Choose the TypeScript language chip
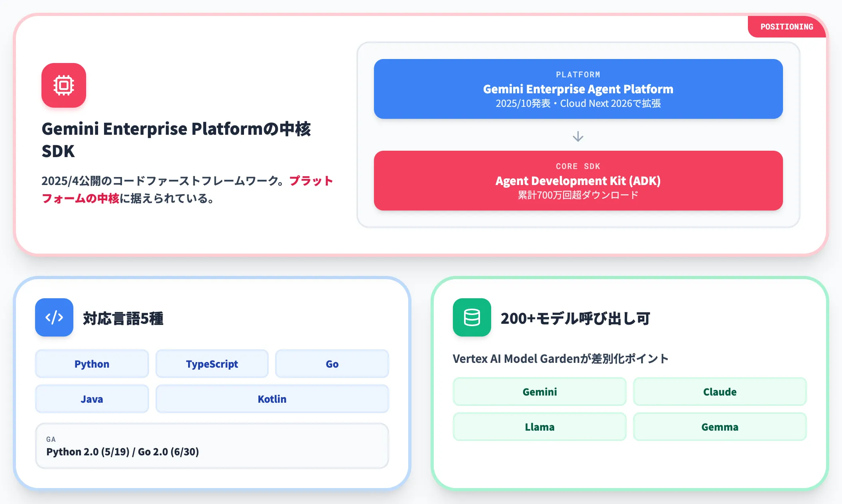842x504 pixels. point(212,364)
